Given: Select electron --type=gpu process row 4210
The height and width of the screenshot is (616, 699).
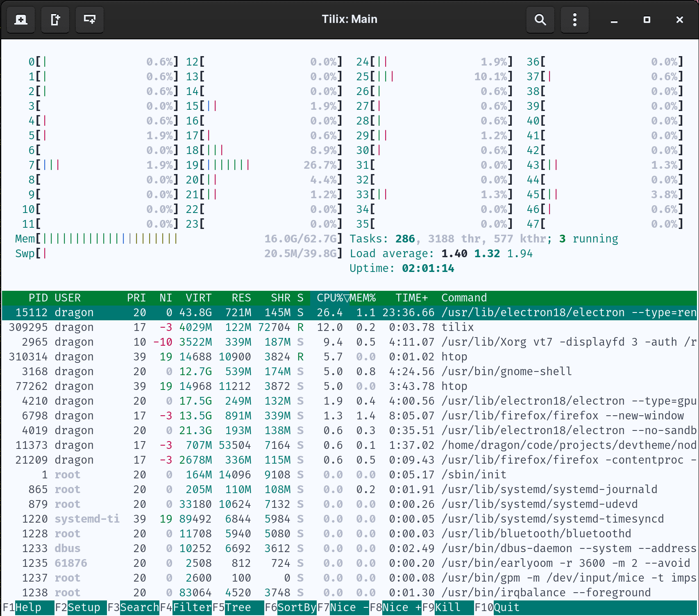Looking at the screenshot, I should (x=349, y=401).
